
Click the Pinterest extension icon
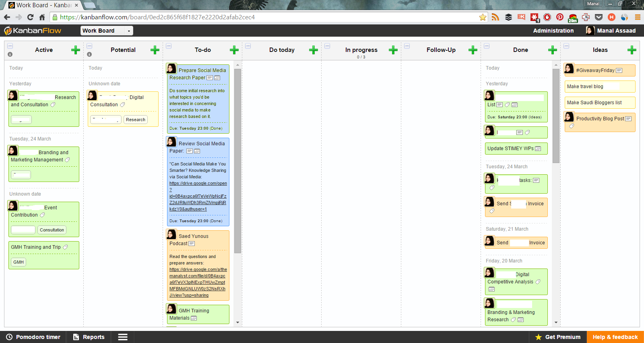click(560, 17)
